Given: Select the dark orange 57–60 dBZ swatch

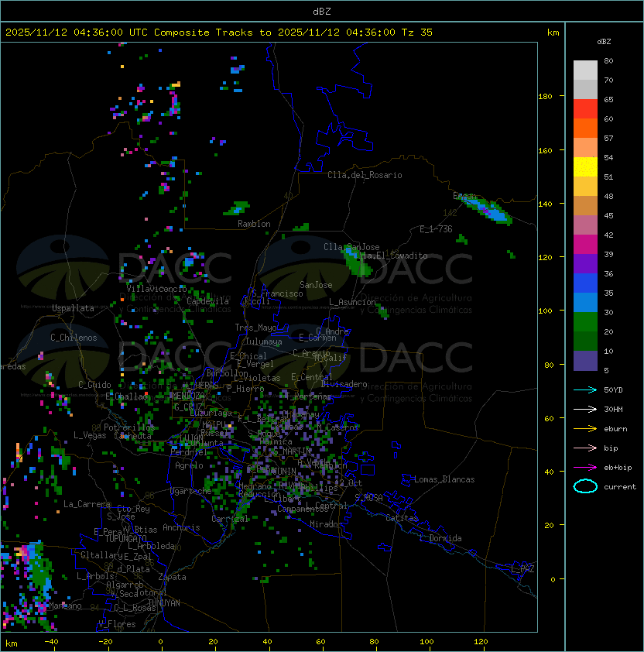Looking at the screenshot, I should (x=585, y=128).
